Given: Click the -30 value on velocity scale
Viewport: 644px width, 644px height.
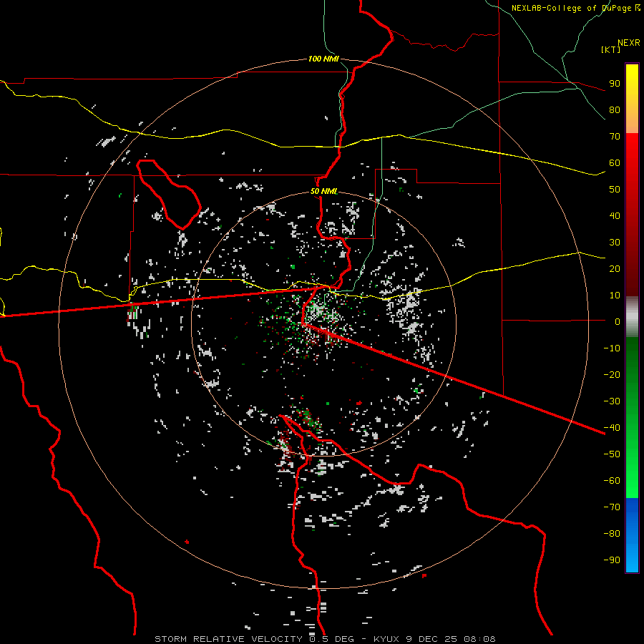Looking at the screenshot, I should coord(612,401).
